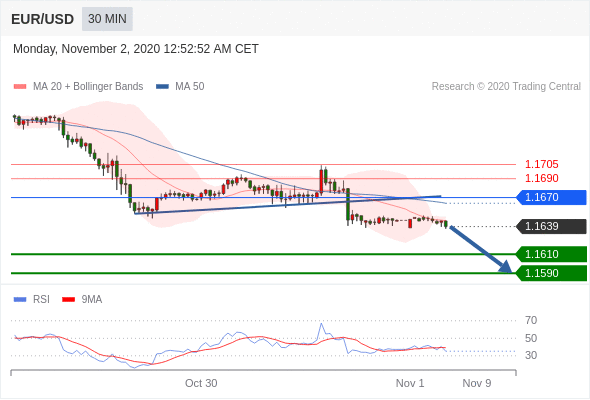Viewport: 590px width, 400px height.
Task: Click the 30 MIN timeframe button
Action: click(x=107, y=19)
